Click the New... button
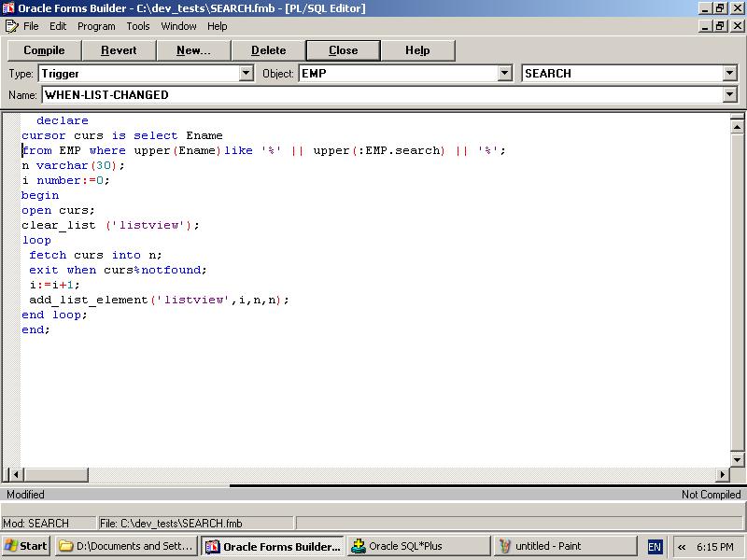This screenshot has height=560, width=747. [193, 50]
